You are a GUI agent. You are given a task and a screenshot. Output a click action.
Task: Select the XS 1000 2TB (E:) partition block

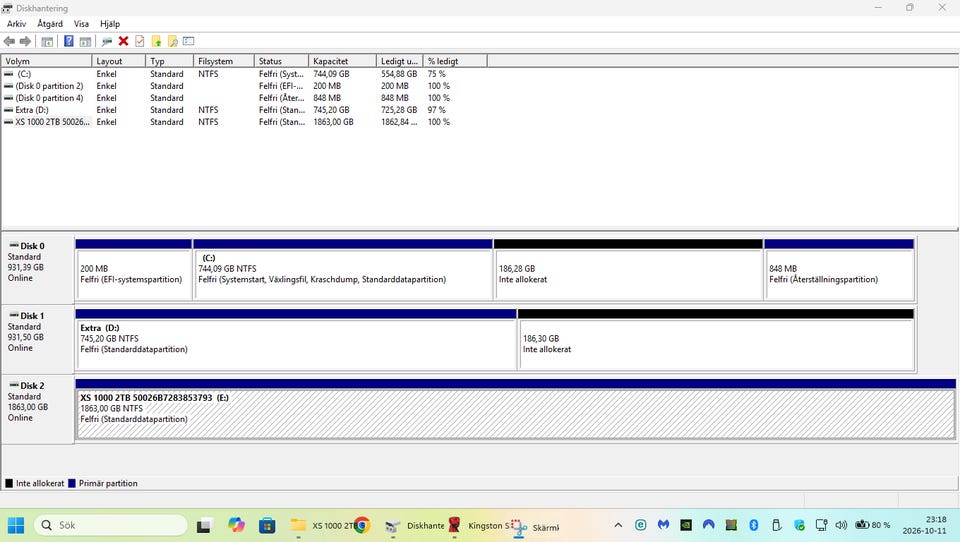[x=515, y=409]
